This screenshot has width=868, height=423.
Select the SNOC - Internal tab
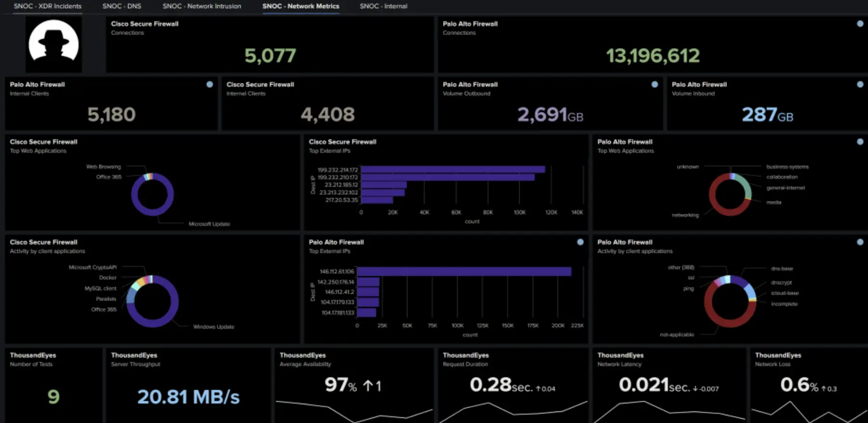pos(383,6)
